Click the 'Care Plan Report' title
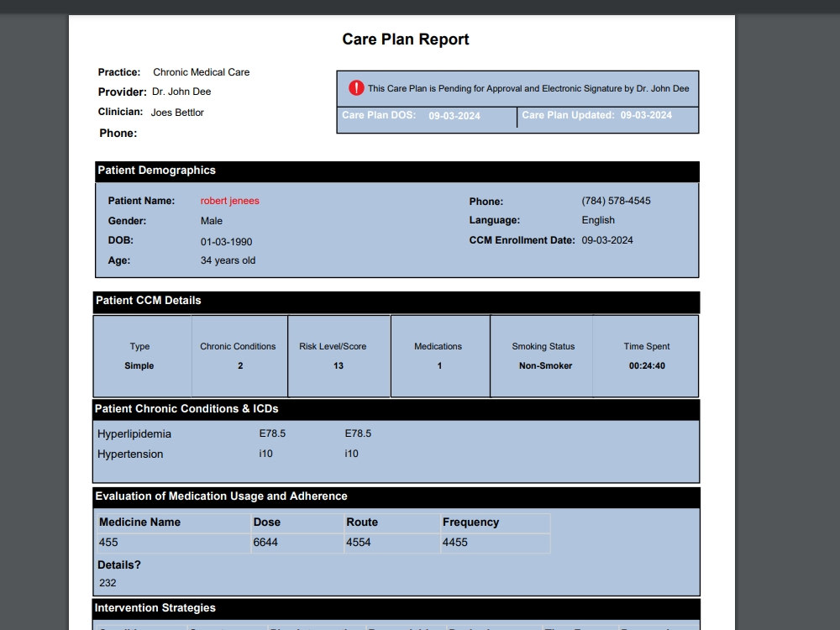This screenshot has height=630, width=840. 406,39
